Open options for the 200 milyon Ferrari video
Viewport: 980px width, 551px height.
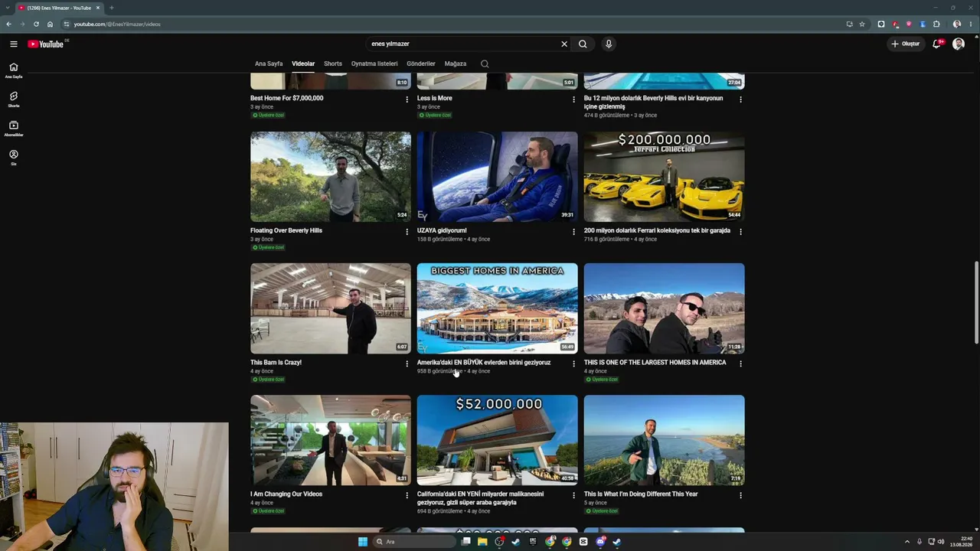[x=740, y=232]
